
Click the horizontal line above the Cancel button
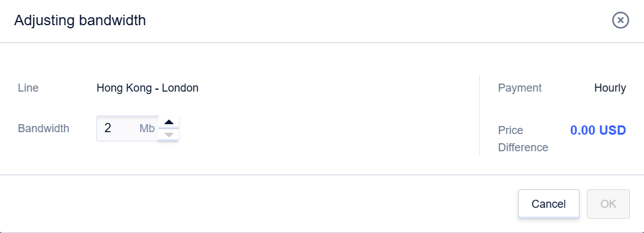pyautogui.click(x=322, y=175)
